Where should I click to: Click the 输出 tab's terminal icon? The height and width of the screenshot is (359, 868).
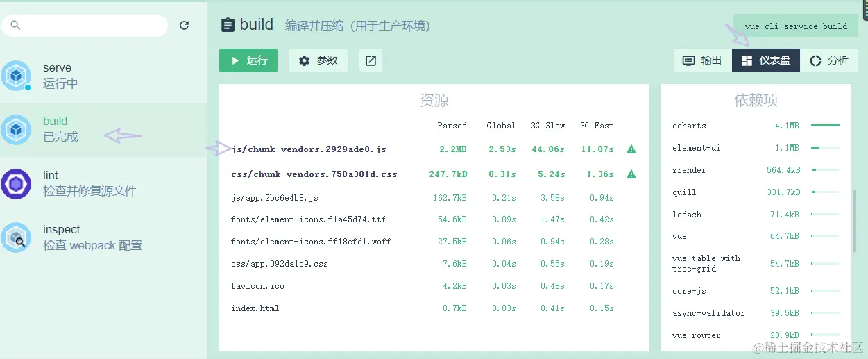click(x=688, y=60)
